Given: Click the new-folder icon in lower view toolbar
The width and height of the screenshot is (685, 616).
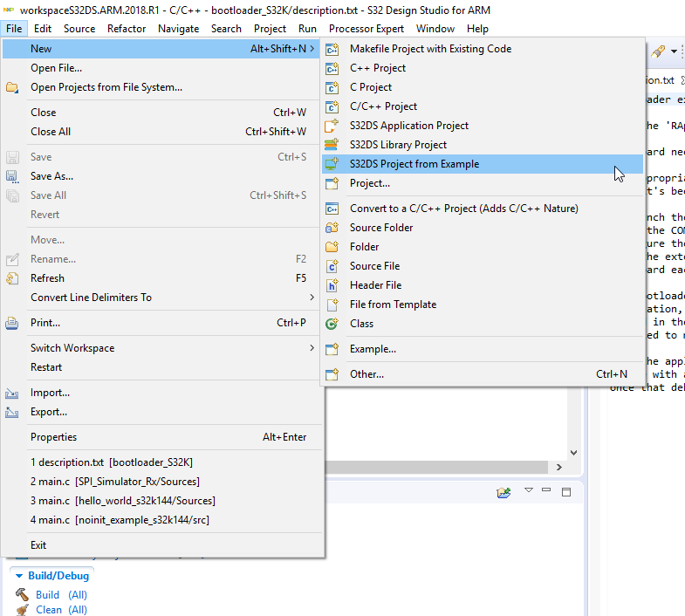Looking at the screenshot, I should [503, 492].
